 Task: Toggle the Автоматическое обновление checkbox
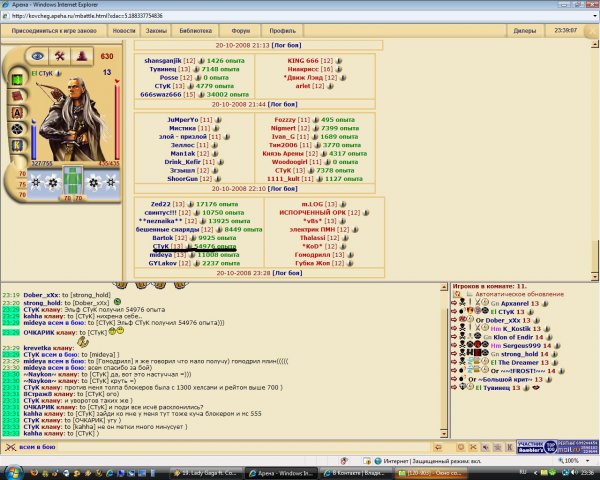[469, 294]
